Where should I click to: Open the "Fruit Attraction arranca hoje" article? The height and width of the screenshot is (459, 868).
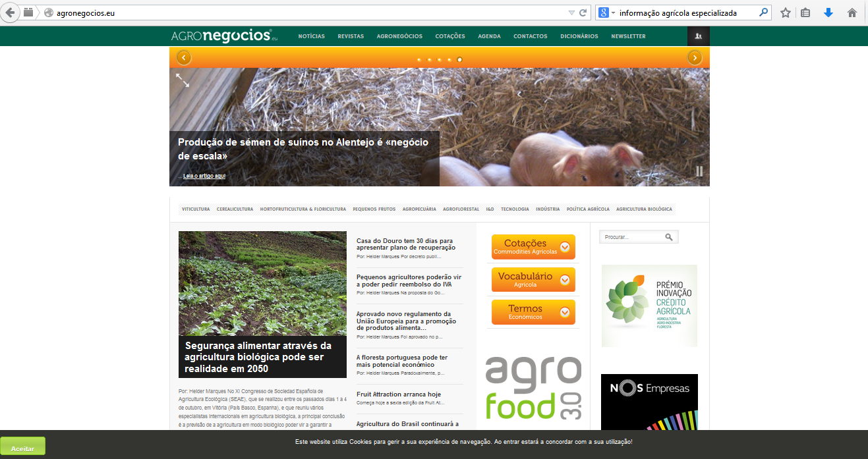tap(399, 394)
